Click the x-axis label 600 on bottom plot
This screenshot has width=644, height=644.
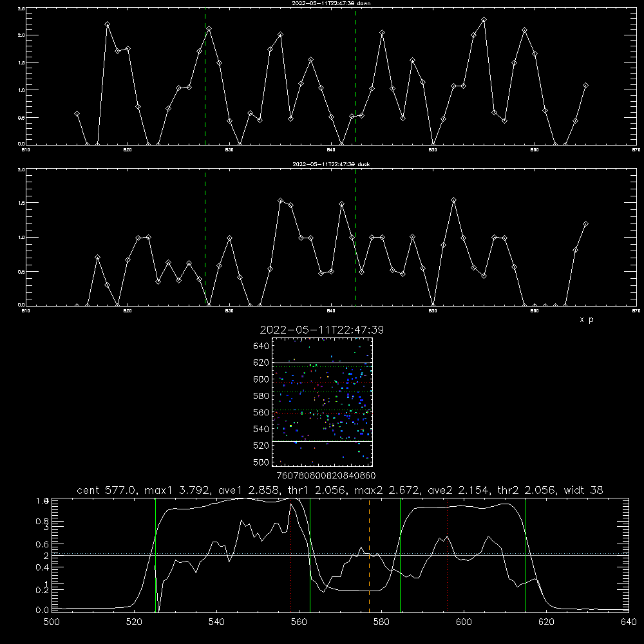pos(464,622)
